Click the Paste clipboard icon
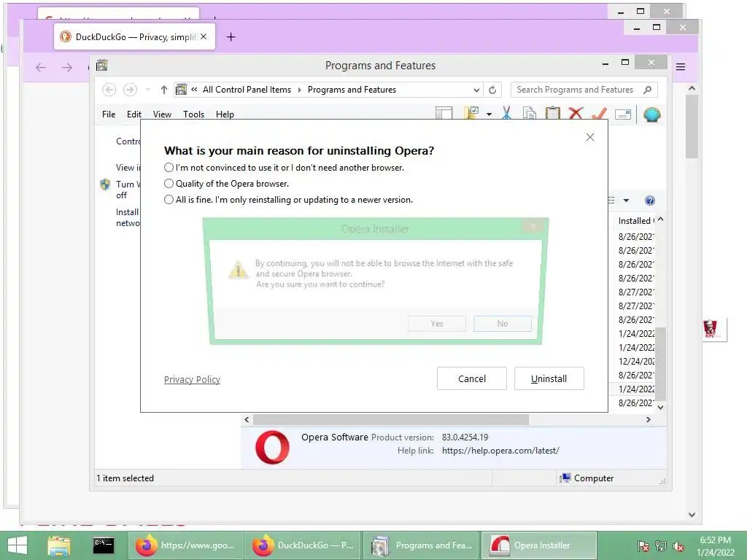Screen dimensions: 747x560 point(553,113)
